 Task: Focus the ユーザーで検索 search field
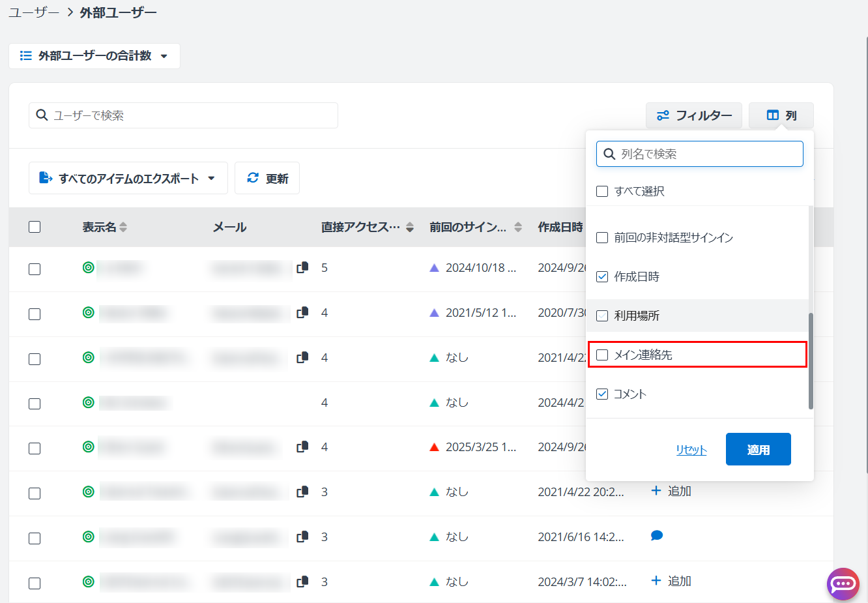point(183,115)
